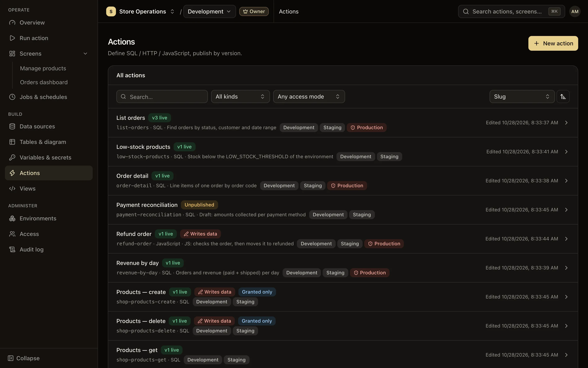This screenshot has height=368, width=588.
Task: Open the Any access mode dropdown
Action: [309, 97]
